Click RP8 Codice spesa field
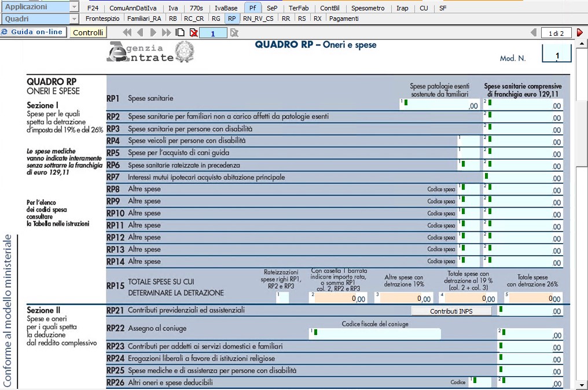Viewport: 588px width, 390px height. pyautogui.click(x=468, y=189)
